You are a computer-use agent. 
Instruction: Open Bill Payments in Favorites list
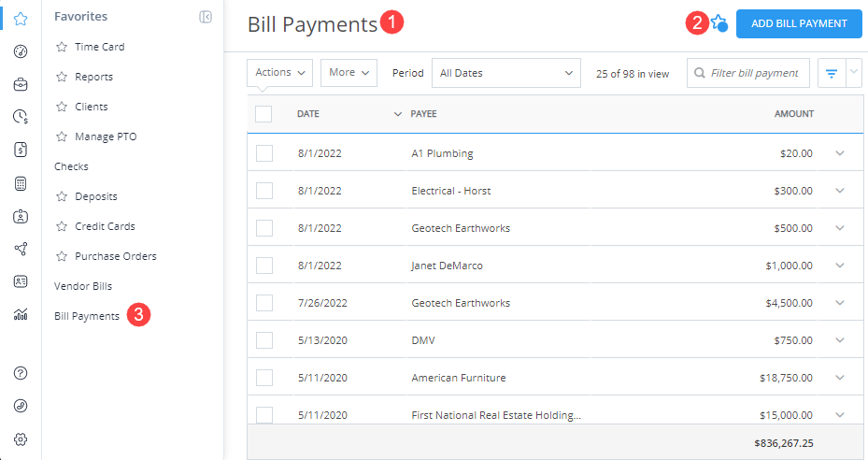pyautogui.click(x=87, y=316)
